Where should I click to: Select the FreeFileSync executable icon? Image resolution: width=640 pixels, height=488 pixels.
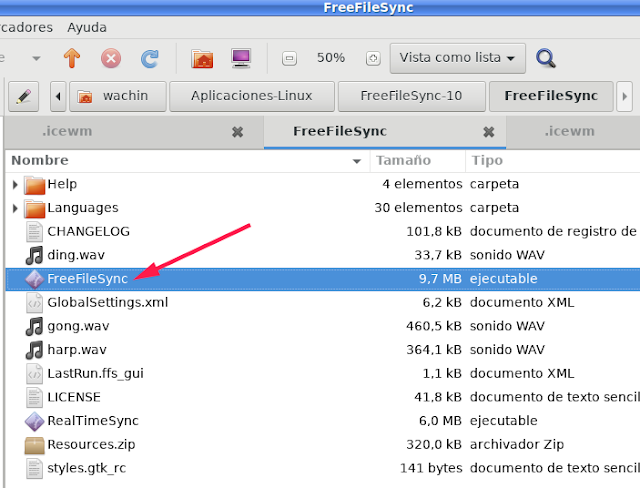(x=34, y=279)
